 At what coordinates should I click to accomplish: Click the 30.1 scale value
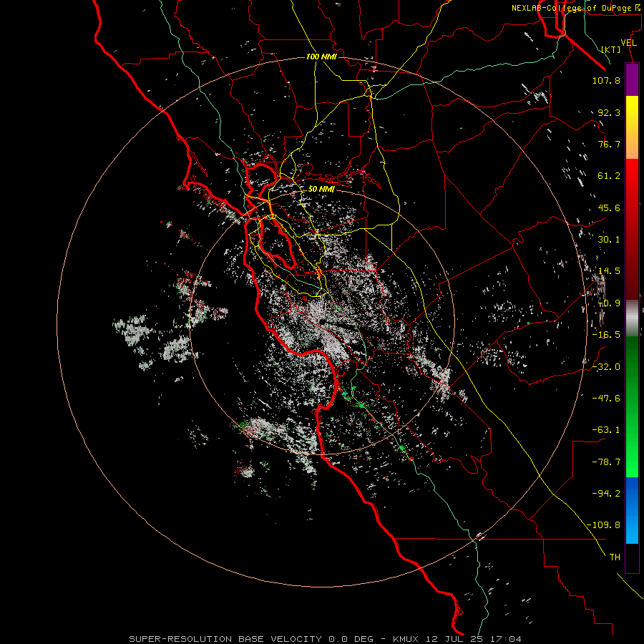click(609, 240)
